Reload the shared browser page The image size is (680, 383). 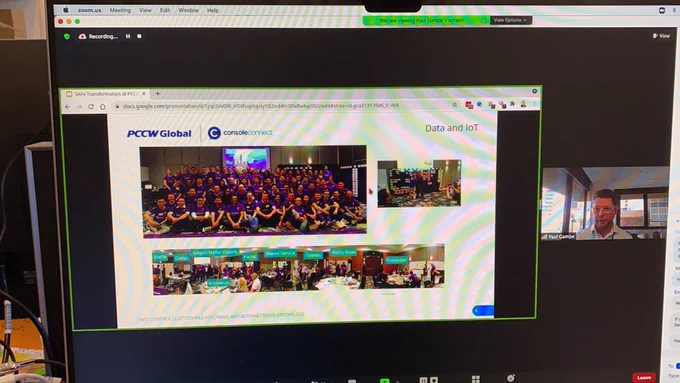pos(91,106)
